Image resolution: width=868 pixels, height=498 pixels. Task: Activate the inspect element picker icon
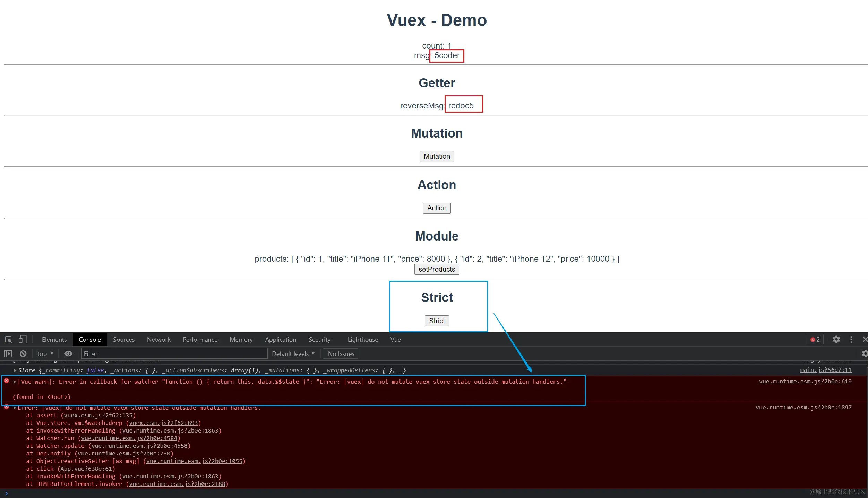[9, 340]
